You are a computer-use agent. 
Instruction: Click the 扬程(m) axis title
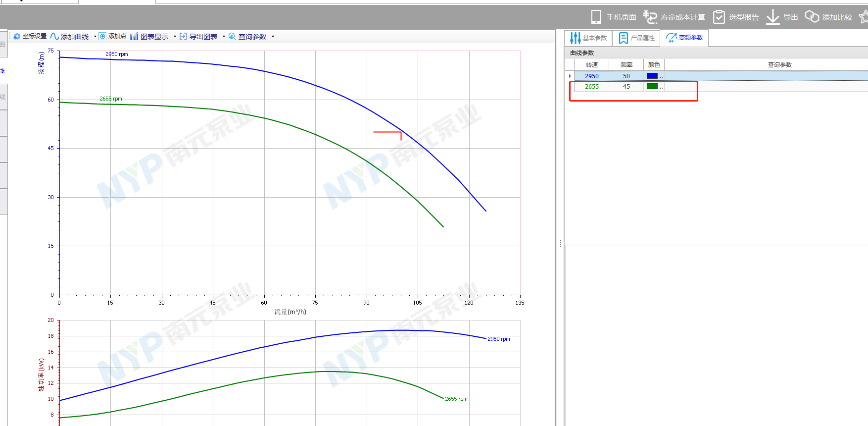click(x=42, y=63)
